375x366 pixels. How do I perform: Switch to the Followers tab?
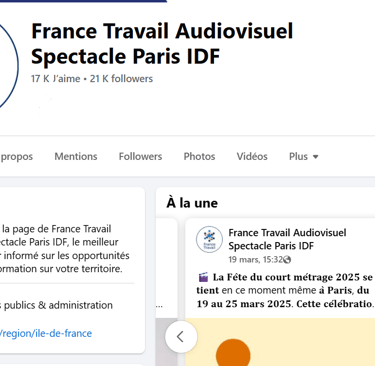click(x=140, y=156)
